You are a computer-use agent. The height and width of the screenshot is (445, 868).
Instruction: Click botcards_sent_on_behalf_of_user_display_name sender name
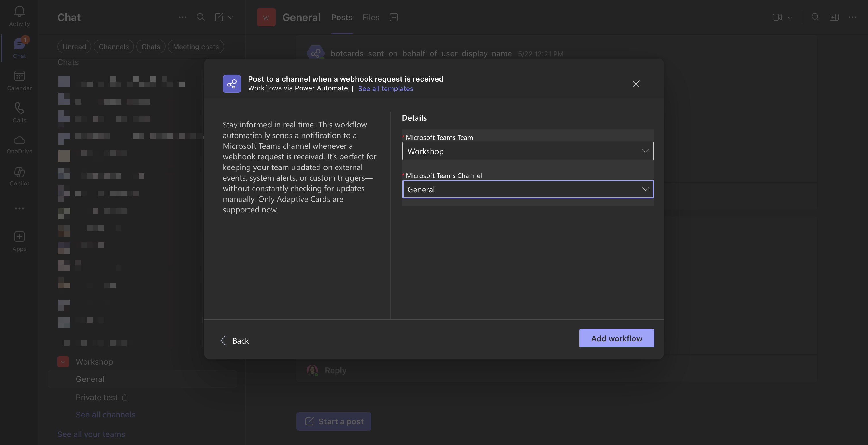coord(421,53)
